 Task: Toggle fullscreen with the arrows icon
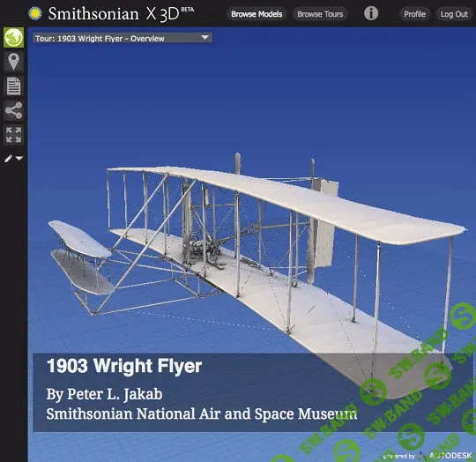click(13, 135)
